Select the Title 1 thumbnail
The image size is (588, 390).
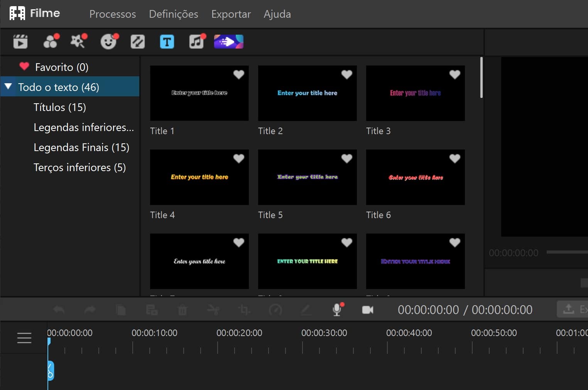199,93
